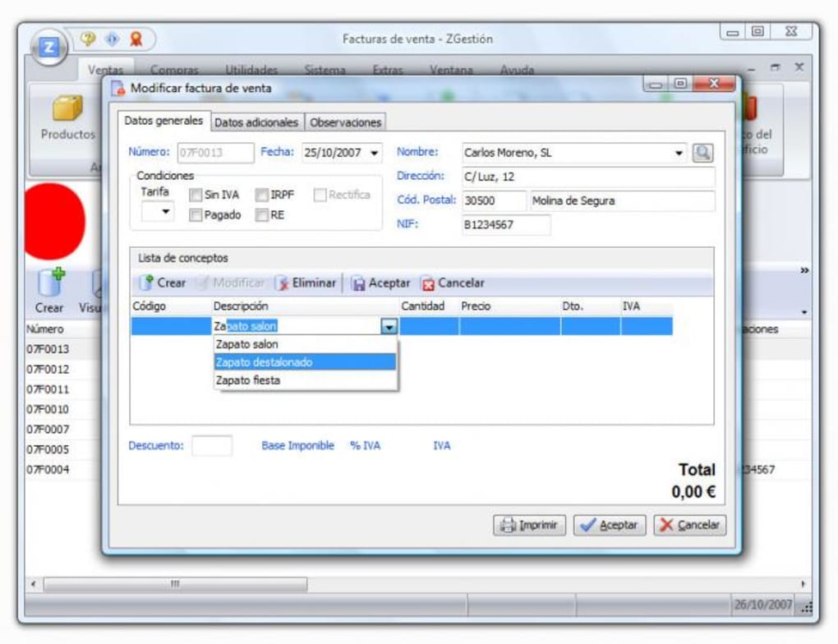Viewport: 838px width, 644px height.
Task: Tick the RE checkbox
Action: (x=261, y=215)
